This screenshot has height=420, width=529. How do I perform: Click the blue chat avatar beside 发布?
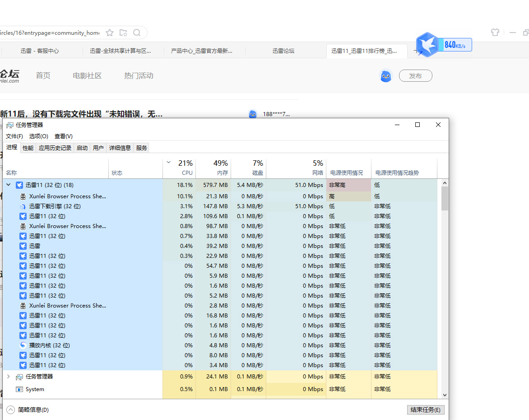point(386,75)
